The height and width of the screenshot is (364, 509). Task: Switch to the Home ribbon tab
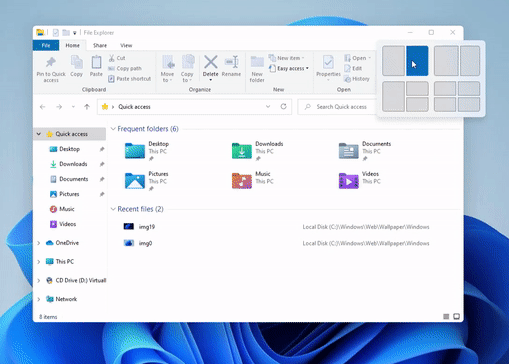[72, 45]
